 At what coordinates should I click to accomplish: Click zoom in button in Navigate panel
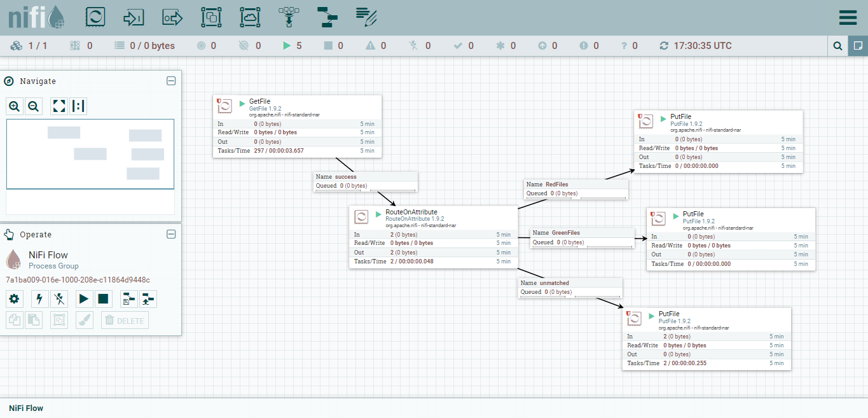[15, 106]
